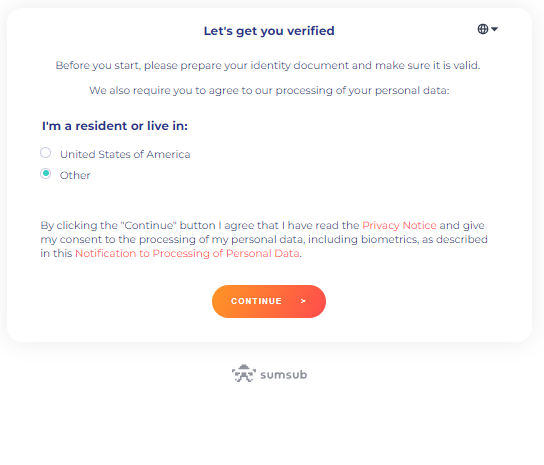Image resolution: width=544 pixels, height=465 pixels.
Task: Click the orange CONTINUE button
Action: 269,301
